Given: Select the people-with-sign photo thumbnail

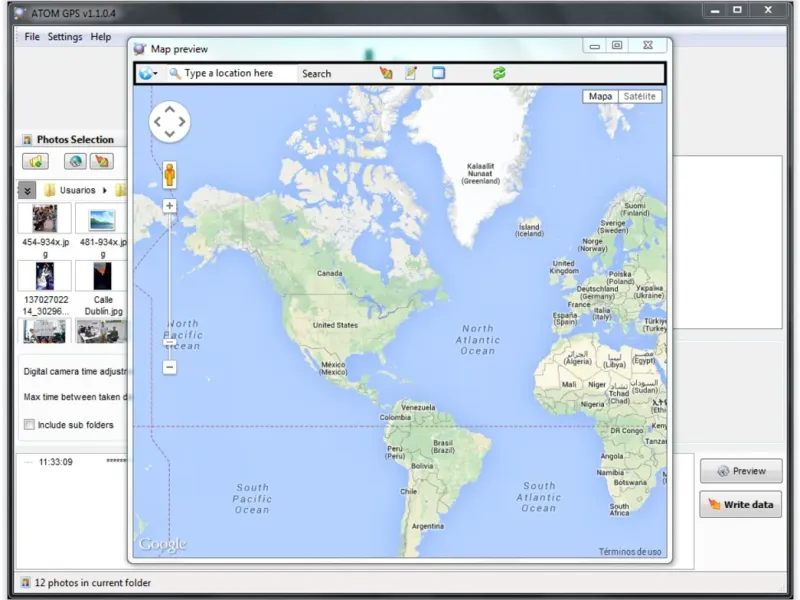Looking at the screenshot, I should tap(44, 332).
